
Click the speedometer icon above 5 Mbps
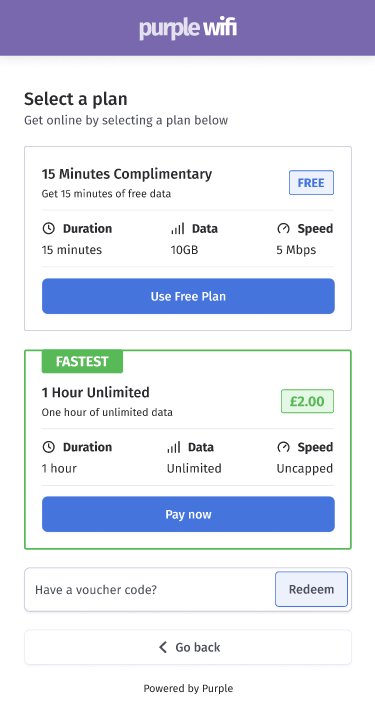coord(283,229)
